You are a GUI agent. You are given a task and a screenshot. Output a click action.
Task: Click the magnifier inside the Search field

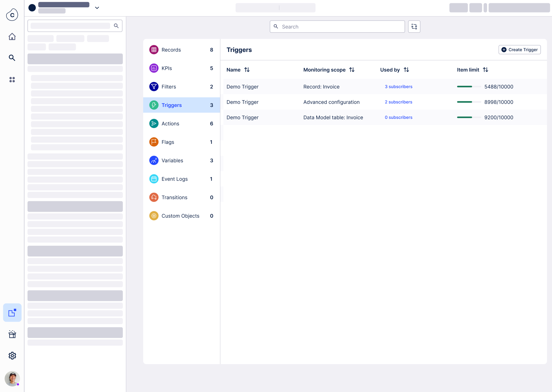[276, 27]
